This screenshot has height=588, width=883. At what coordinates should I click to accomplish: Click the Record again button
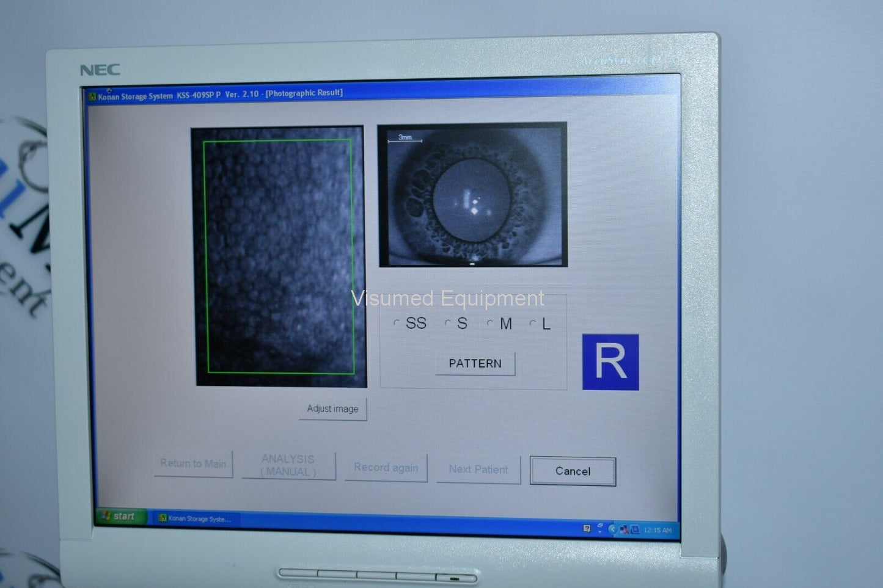click(386, 468)
